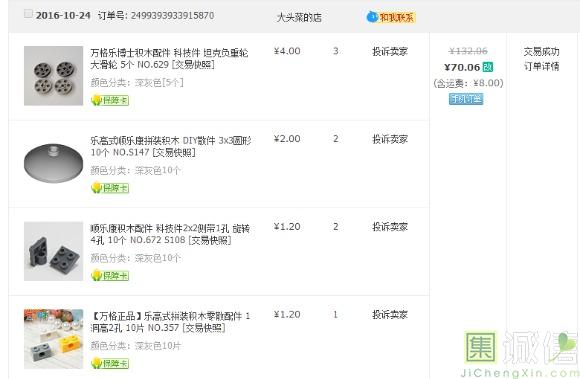
Task: Click the struck-through ¥132.06 original price
Action: (468, 51)
